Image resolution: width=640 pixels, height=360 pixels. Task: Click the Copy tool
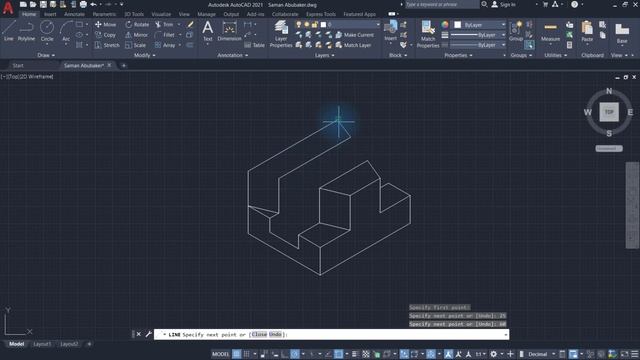coord(106,35)
